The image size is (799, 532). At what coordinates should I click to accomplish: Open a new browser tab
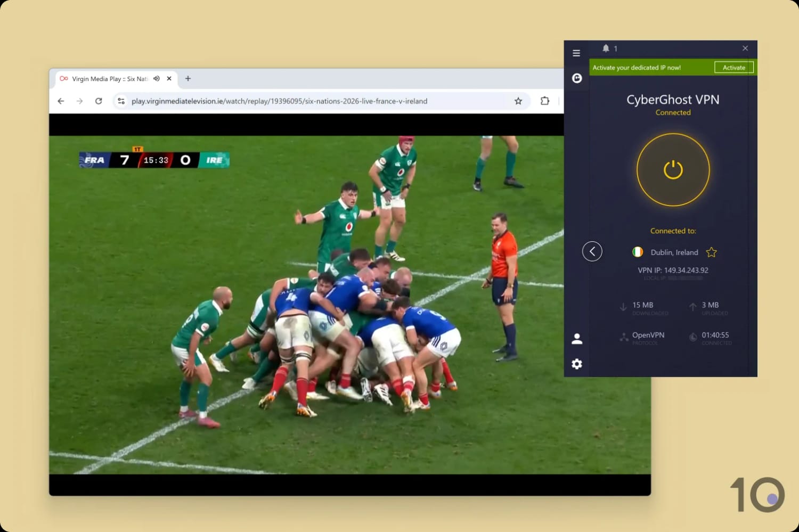click(x=187, y=78)
